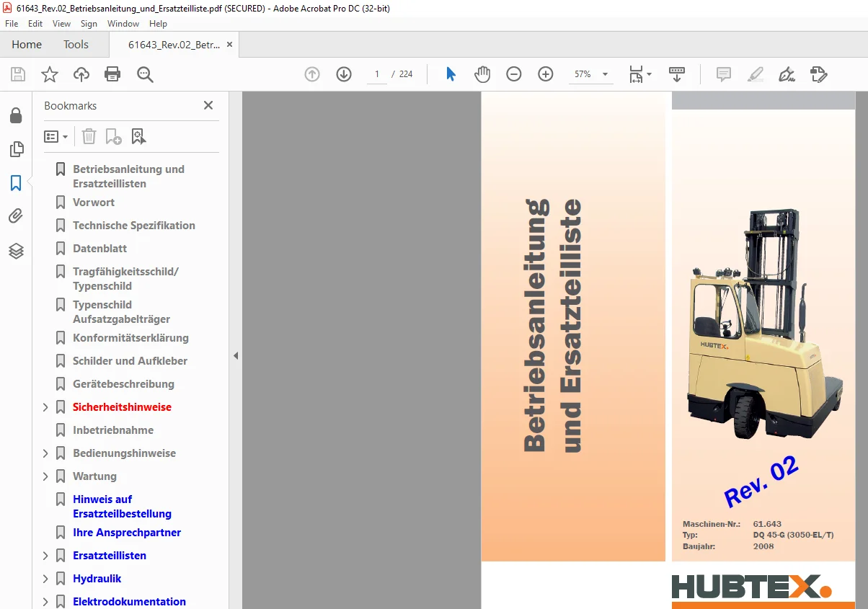The height and width of the screenshot is (609, 868).
Task: Open the fit page options icon
Action: tap(639, 74)
